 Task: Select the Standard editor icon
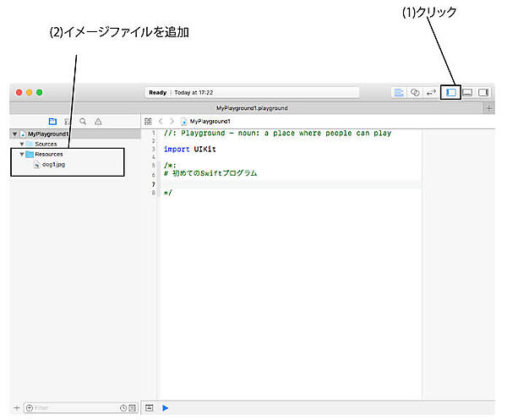click(x=399, y=92)
